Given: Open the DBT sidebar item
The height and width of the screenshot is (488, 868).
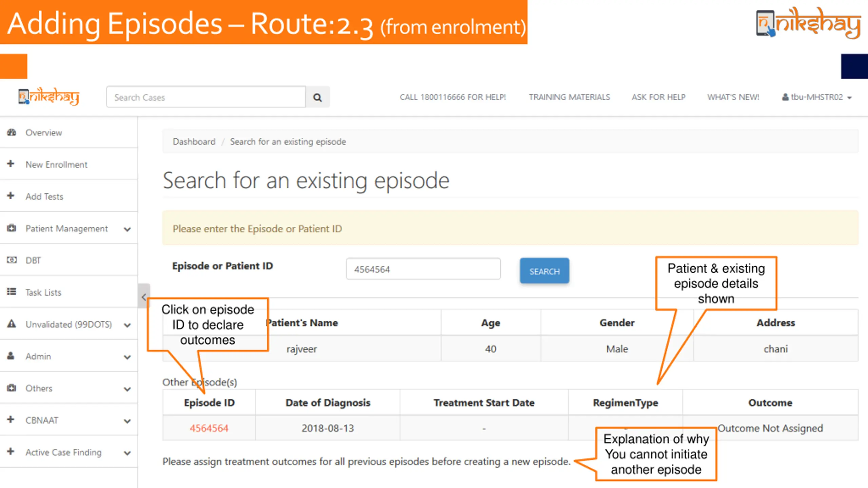Looking at the screenshot, I should pos(68,260).
